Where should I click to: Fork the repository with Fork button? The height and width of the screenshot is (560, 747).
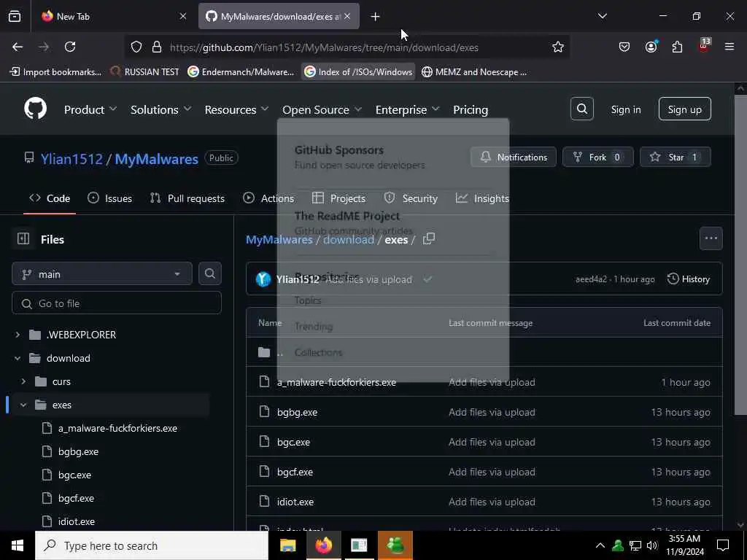598,157
